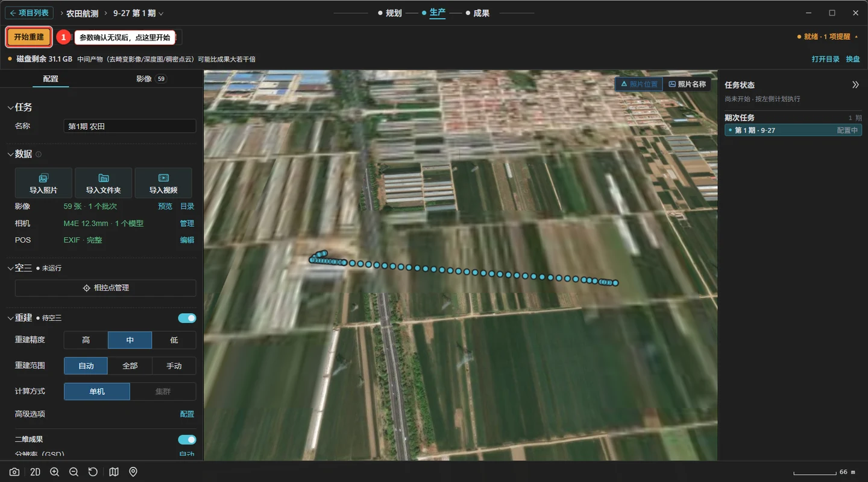Viewport: 868px width, 482px height.
Task: Click the screenshot camera icon
Action: [x=14, y=472]
